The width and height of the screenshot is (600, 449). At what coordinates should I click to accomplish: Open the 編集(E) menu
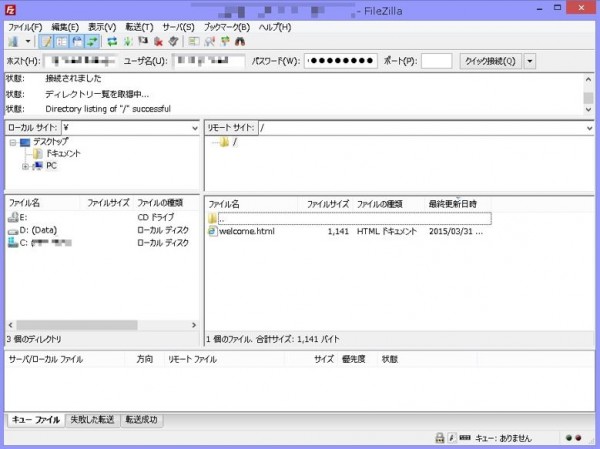[x=65, y=27]
